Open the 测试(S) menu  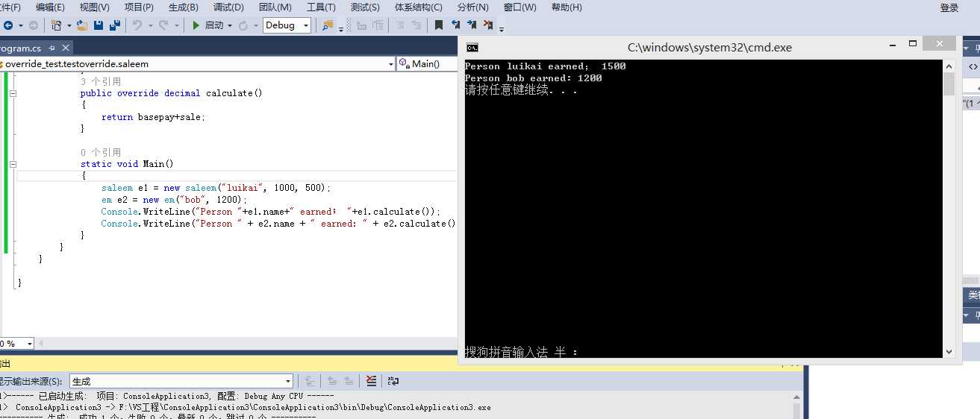(x=365, y=7)
